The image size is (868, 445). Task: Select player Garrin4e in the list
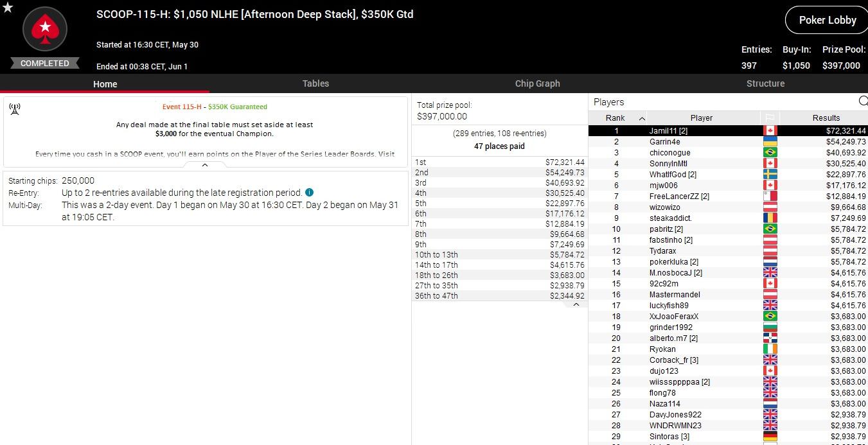tap(664, 142)
